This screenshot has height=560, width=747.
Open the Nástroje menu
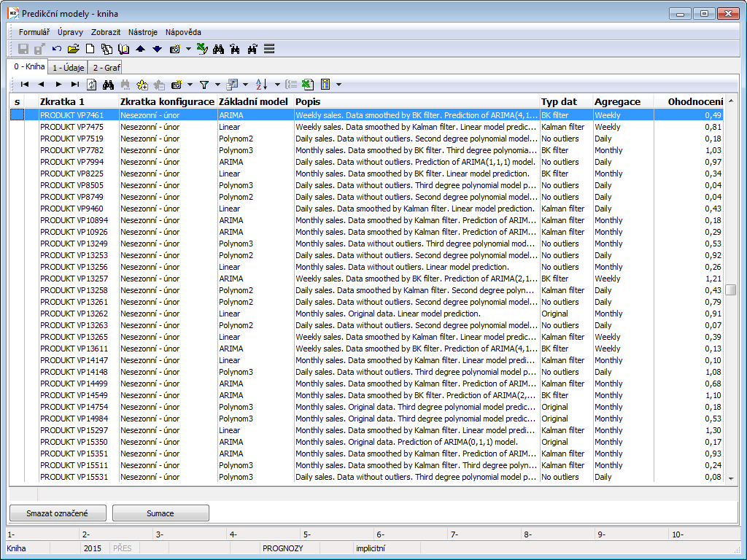(x=142, y=32)
